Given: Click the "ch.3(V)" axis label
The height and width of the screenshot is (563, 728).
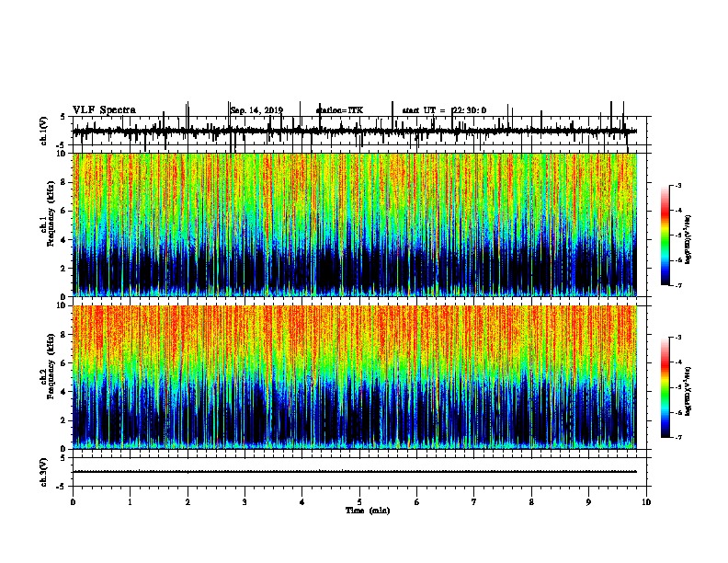Looking at the screenshot, I should click(x=44, y=473).
